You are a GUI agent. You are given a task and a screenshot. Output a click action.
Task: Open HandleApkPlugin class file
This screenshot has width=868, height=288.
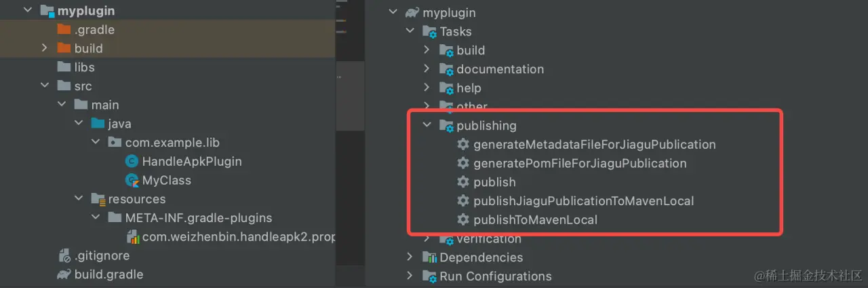[x=192, y=162]
